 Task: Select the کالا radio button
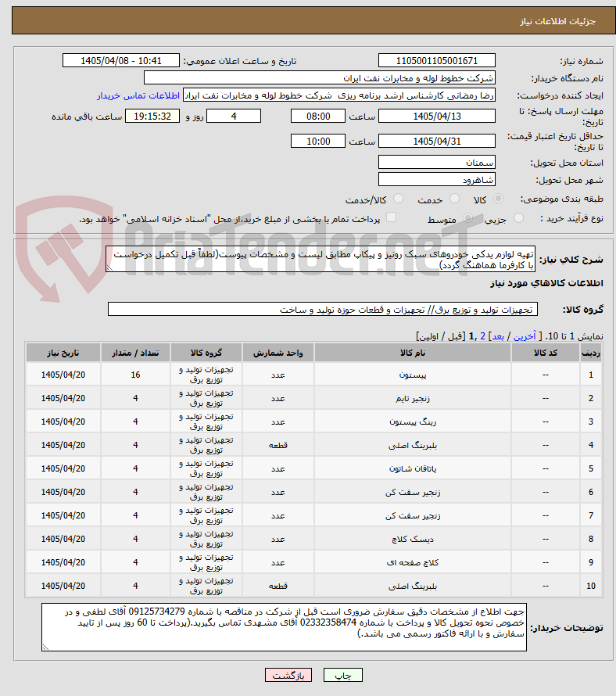point(499,199)
